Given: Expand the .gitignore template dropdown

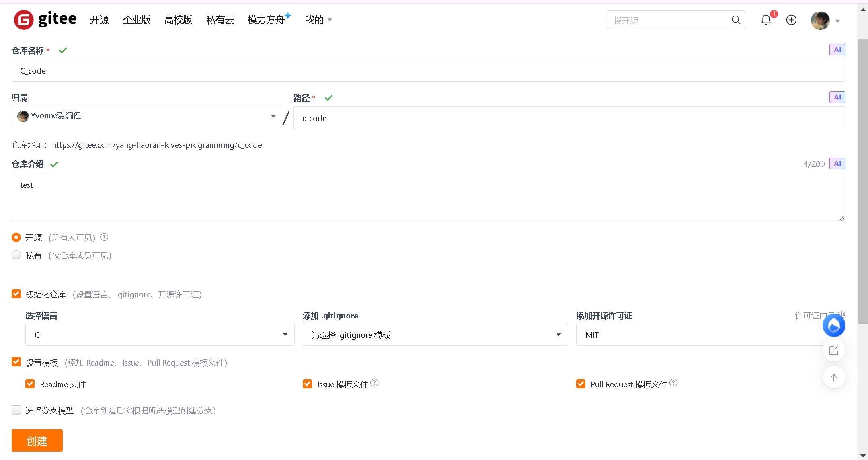Looking at the screenshot, I should click(x=435, y=335).
